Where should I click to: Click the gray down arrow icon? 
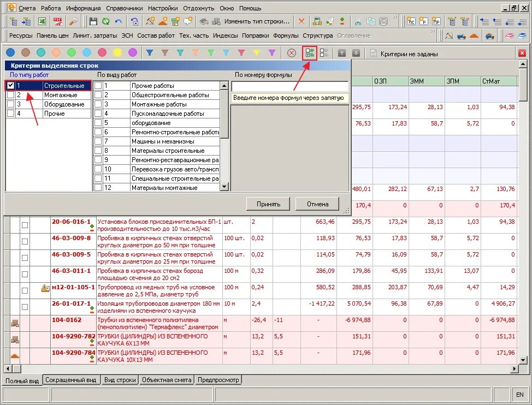click(356, 53)
